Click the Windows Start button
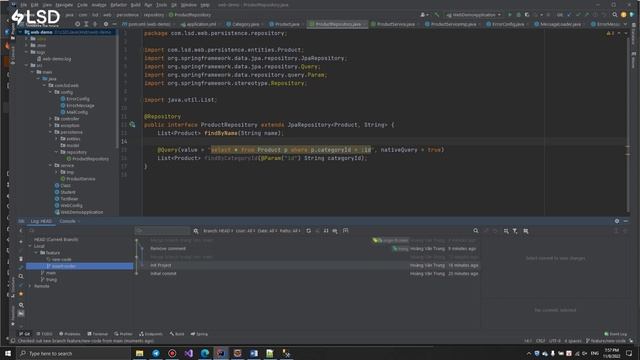This screenshot has width=640, height=360. (x=8, y=353)
